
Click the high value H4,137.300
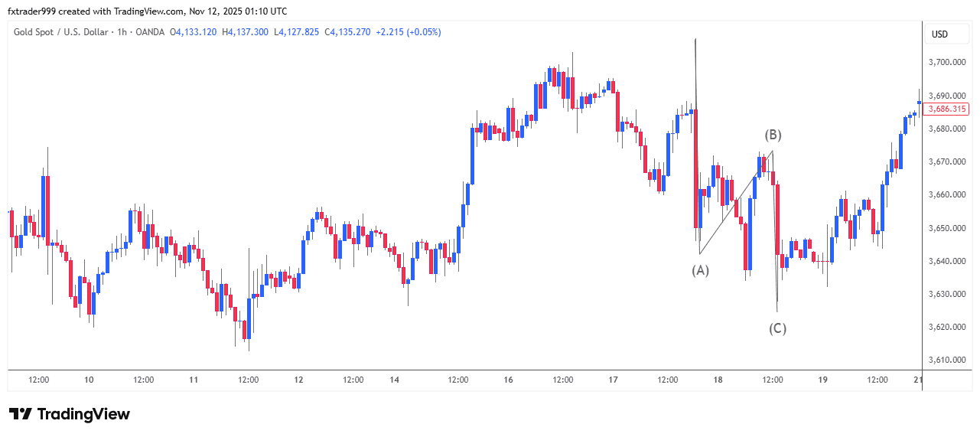(x=245, y=32)
